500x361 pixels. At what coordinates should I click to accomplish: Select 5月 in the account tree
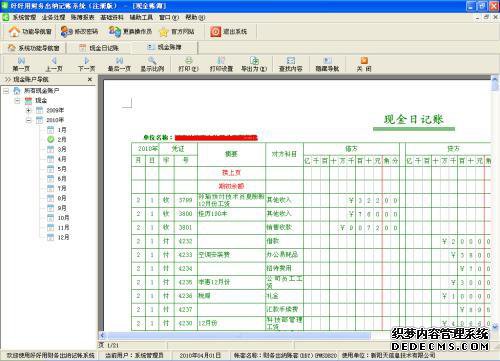click(62, 169)
